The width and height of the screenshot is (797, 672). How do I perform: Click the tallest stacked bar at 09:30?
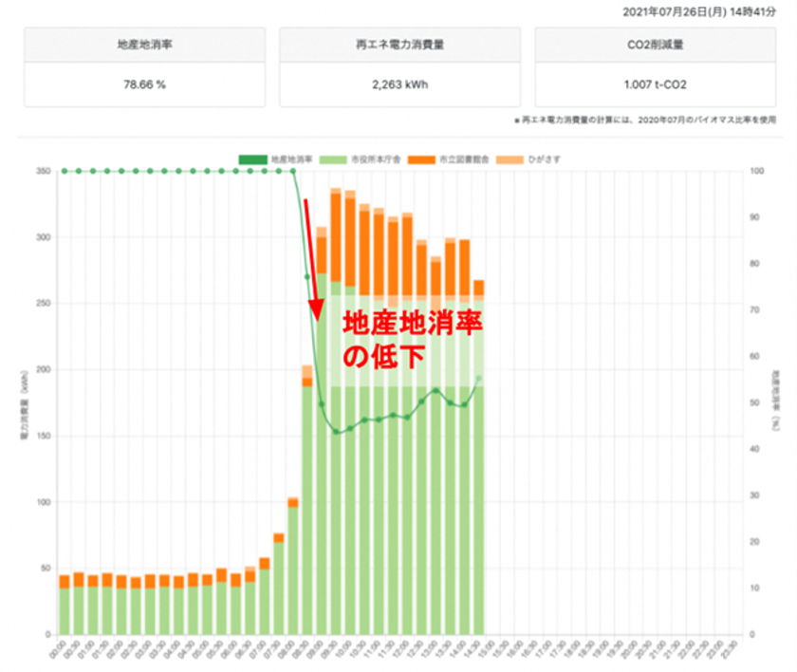point(336,411)
